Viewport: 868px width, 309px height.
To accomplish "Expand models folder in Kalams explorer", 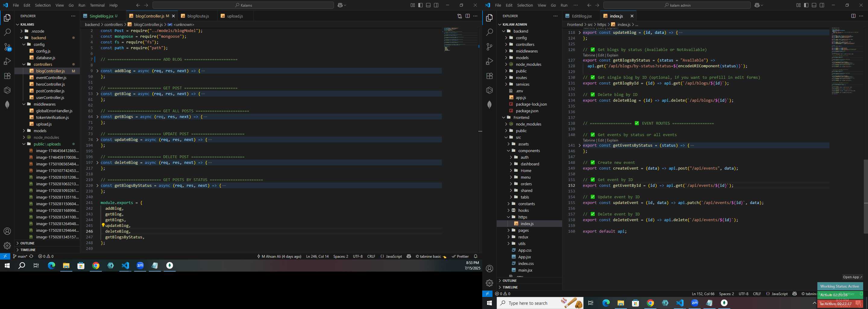I will point(24,131).
